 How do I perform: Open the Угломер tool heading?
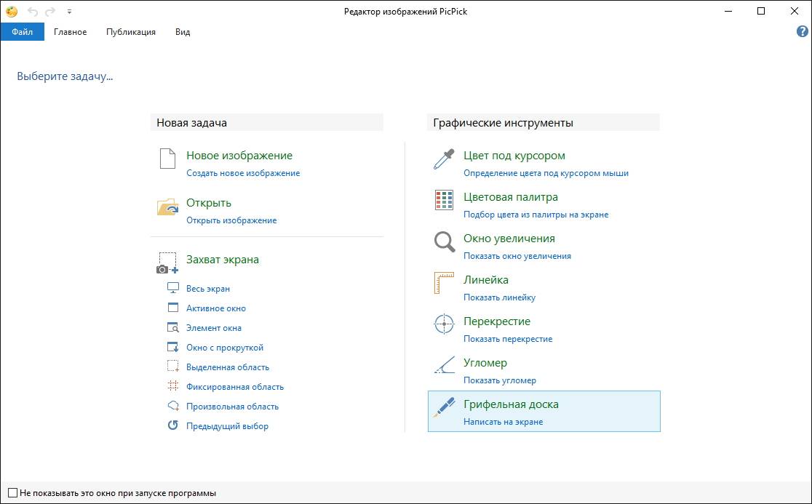click(485, 362)
